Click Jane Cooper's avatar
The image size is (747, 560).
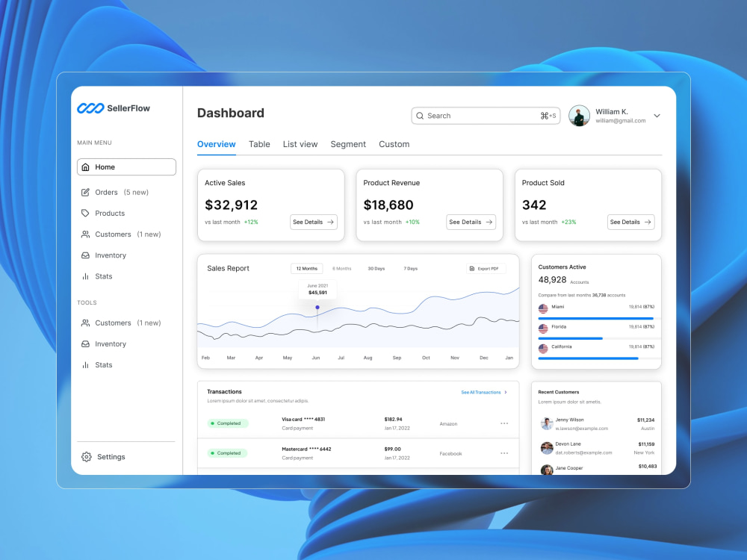tap(547, 470)
